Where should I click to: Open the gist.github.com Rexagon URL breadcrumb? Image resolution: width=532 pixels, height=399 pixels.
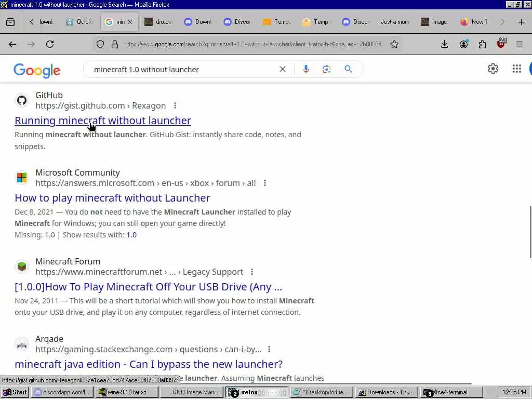click(100, 105)
